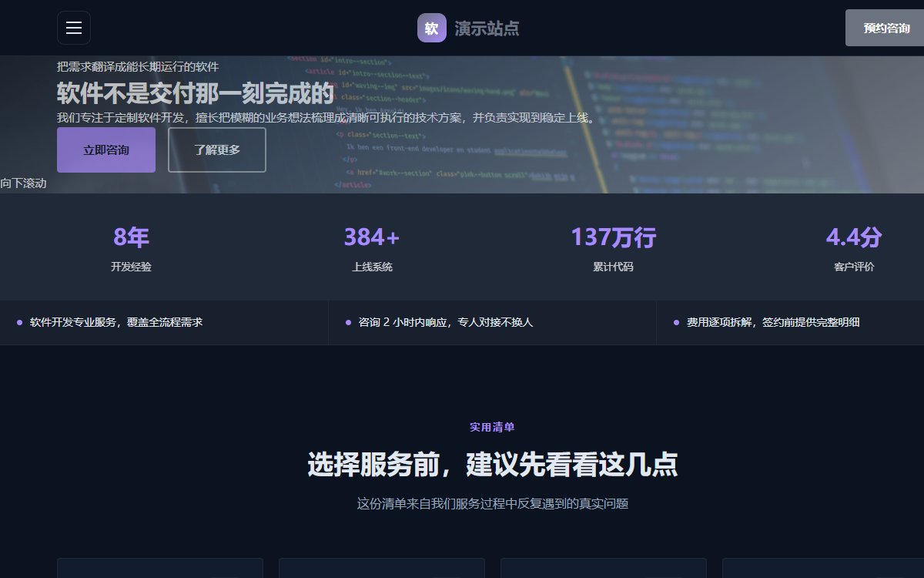The width and height of the screenshot is (924, 578).
Task: Click the subtitle 这份清单来自我们服务过程中反复遇到的真实问题
Action: (x=493, y=504)
